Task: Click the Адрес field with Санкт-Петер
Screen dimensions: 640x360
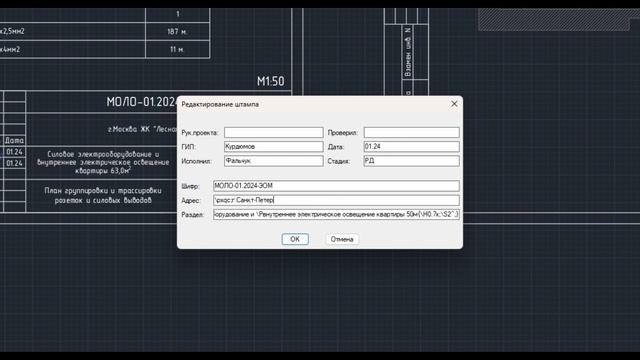Action: (336, 200)
